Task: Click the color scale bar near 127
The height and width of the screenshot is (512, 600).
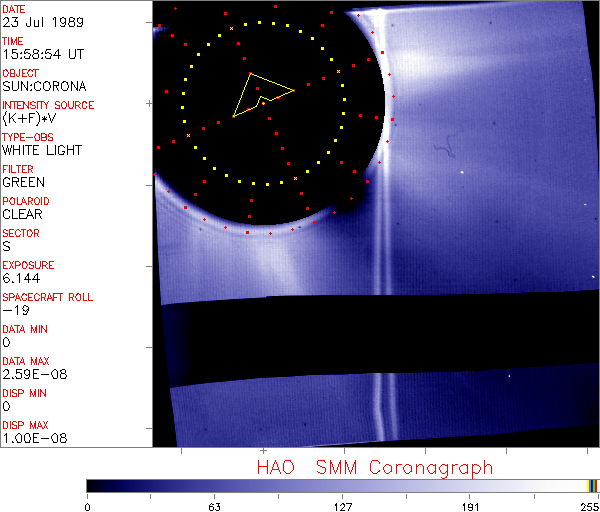Action: (342, 485)
